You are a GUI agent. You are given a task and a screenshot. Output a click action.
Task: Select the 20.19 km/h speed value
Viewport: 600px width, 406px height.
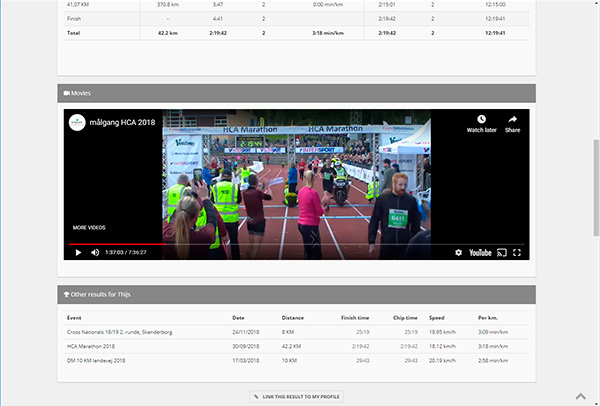(x=442, y=360)
